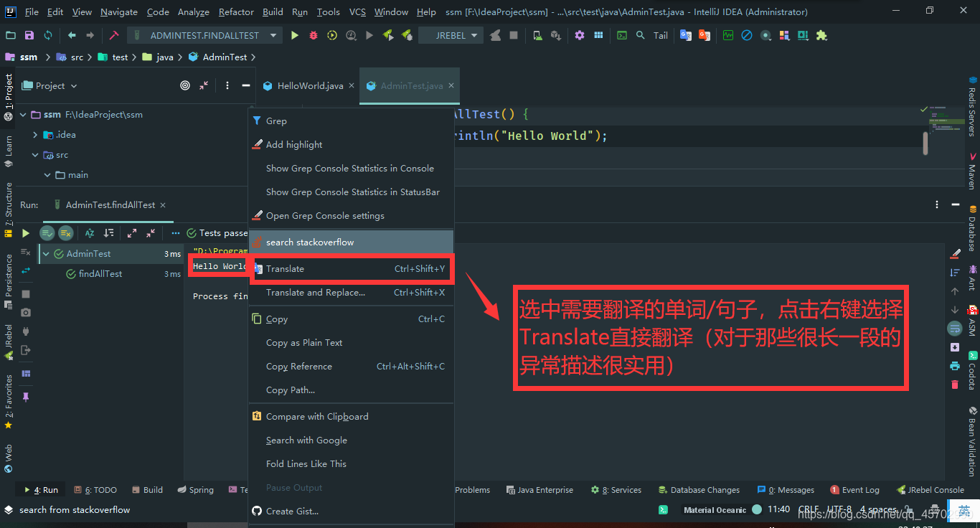Viewport: 980px width, 528px height.
Task: Run with coverage icon in the toolbar
Action: pos(332,35)
